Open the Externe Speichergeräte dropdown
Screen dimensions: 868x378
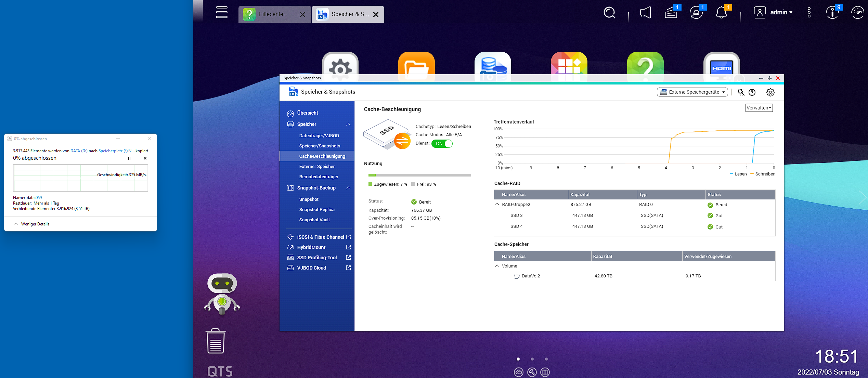click(692, 92)
